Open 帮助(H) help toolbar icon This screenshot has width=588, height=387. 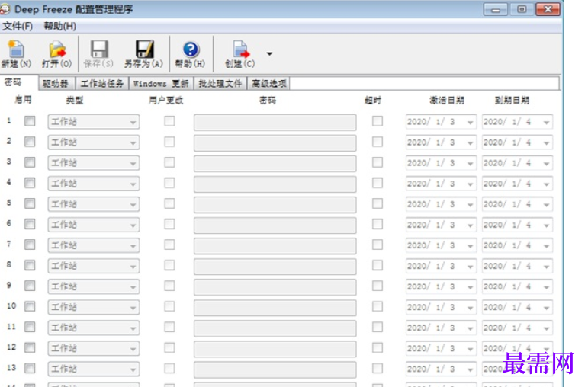[x=191, y=54]
